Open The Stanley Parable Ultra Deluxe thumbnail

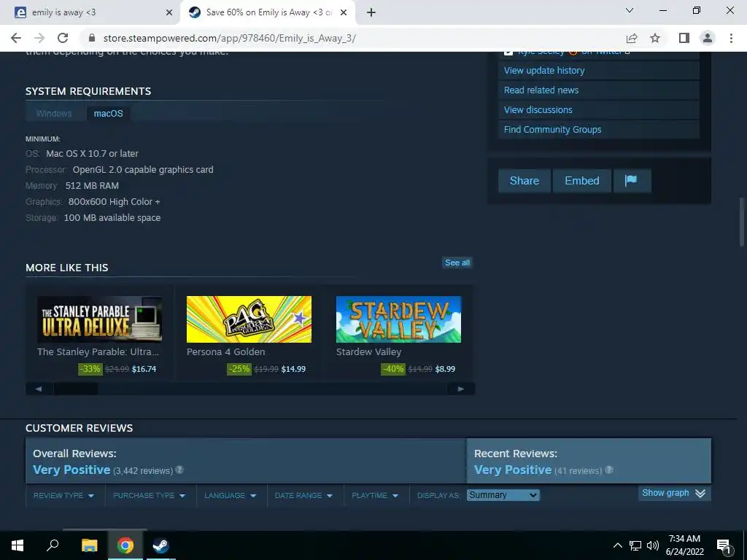click(99, 319)
